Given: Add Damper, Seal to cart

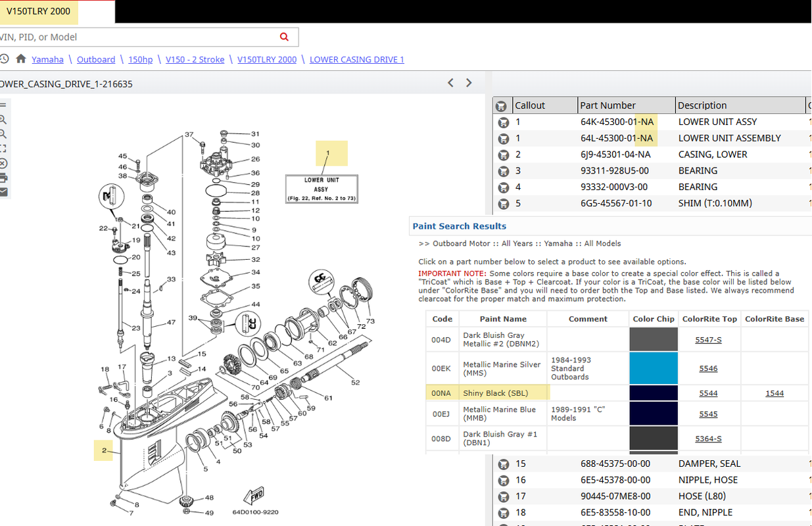Looking at the screenshot, I should point(504,464).
